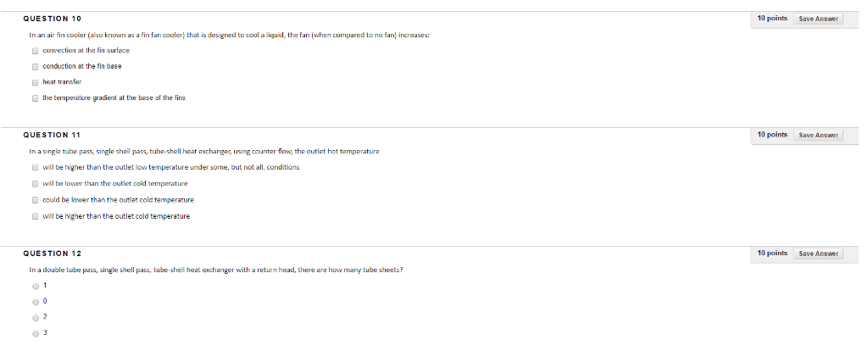Check 'will be higher than the outlet cold temperature'
Image resolution: width=868 pixels, height=357 pixels.
(35, 216)
